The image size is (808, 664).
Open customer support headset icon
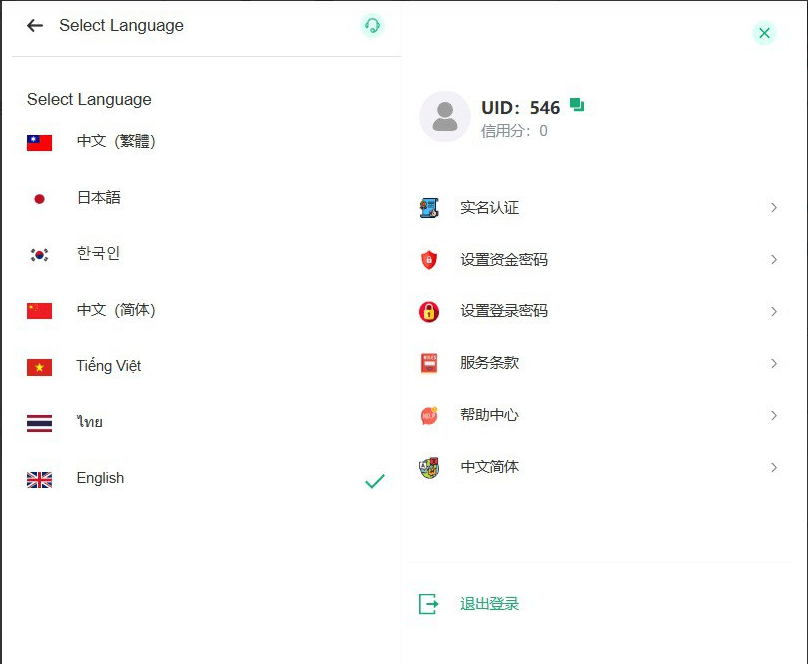coord(372,26)
